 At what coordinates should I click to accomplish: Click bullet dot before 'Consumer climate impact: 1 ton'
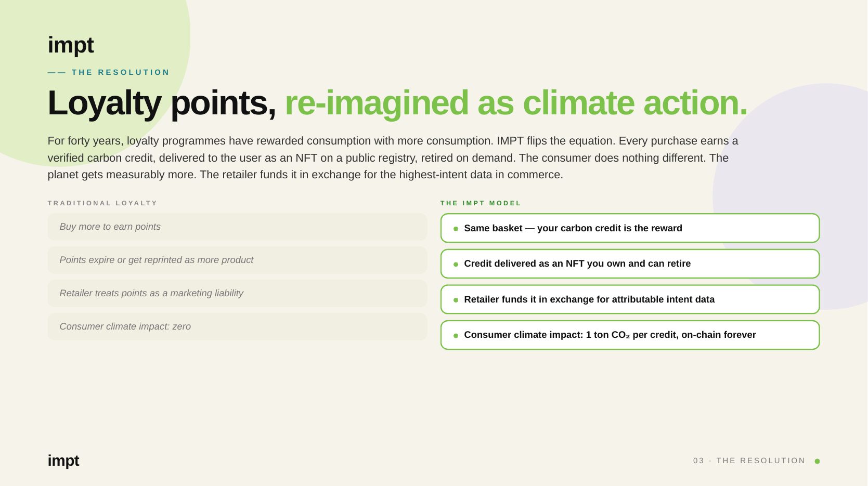pos(456,335)
